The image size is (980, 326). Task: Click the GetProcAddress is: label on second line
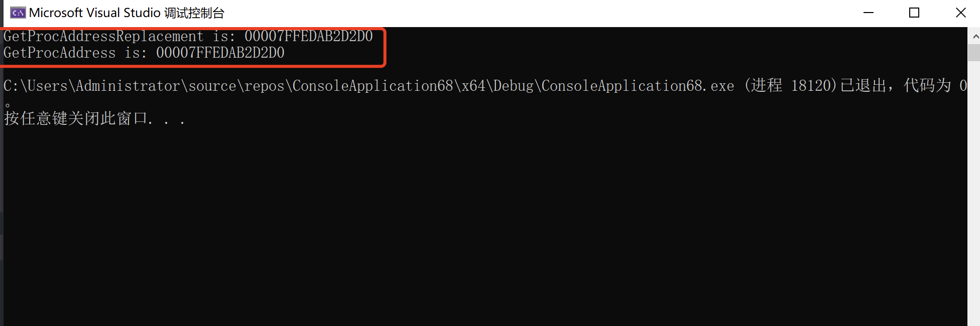tap(75, 53)
